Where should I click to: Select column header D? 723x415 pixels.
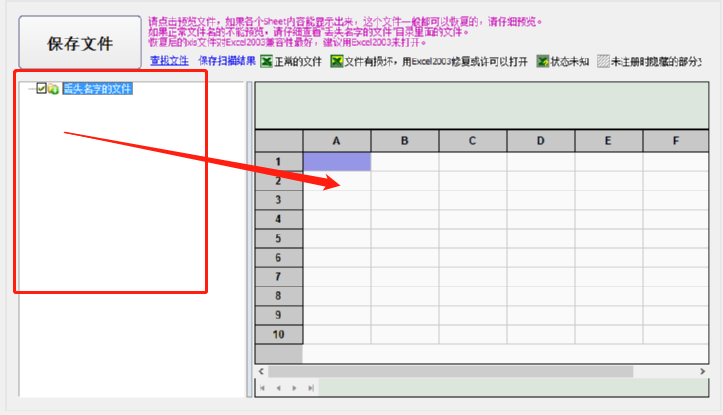coord(540,141)
